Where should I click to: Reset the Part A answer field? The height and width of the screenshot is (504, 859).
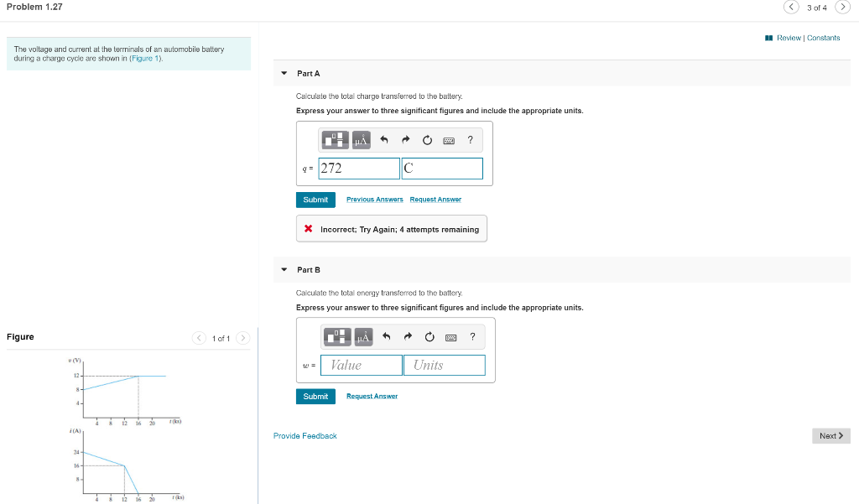[427, 140]
